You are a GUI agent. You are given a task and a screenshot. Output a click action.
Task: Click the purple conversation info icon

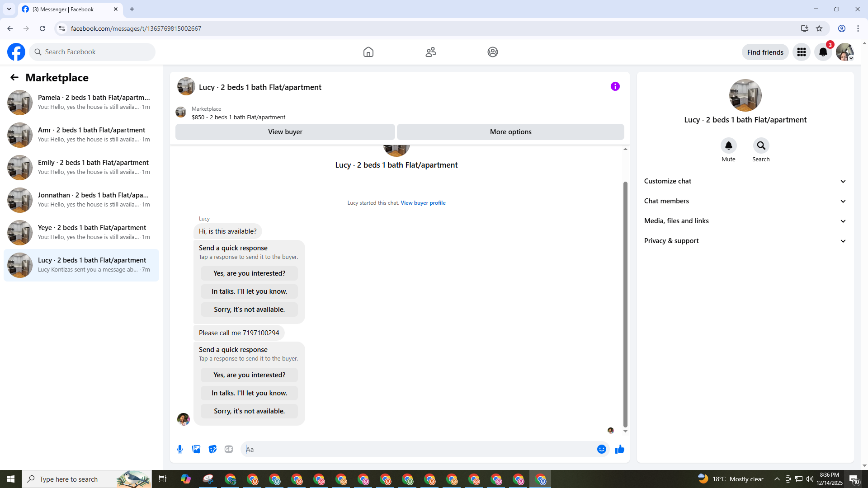615,86
